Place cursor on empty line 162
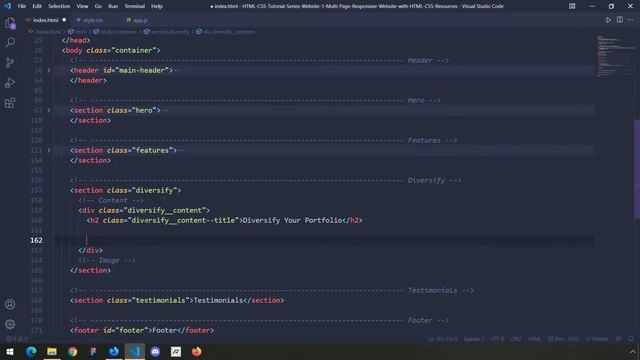 point(324,240)
